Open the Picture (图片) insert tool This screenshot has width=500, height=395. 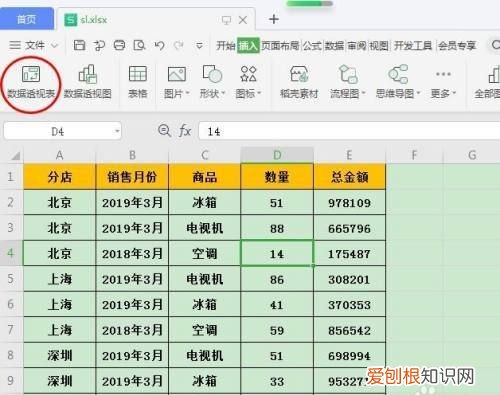[x=177, y=74]
